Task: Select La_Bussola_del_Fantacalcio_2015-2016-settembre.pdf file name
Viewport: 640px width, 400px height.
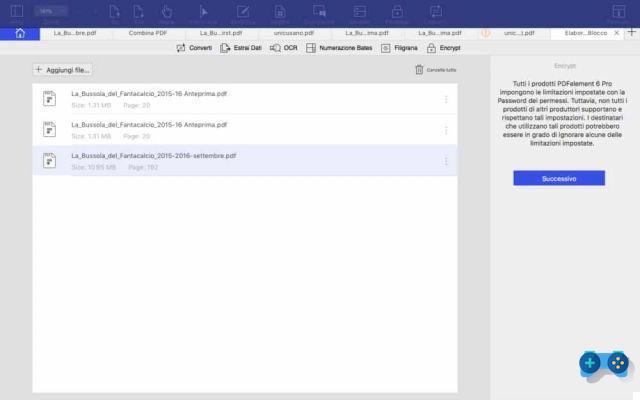Action: coord(153,156)
